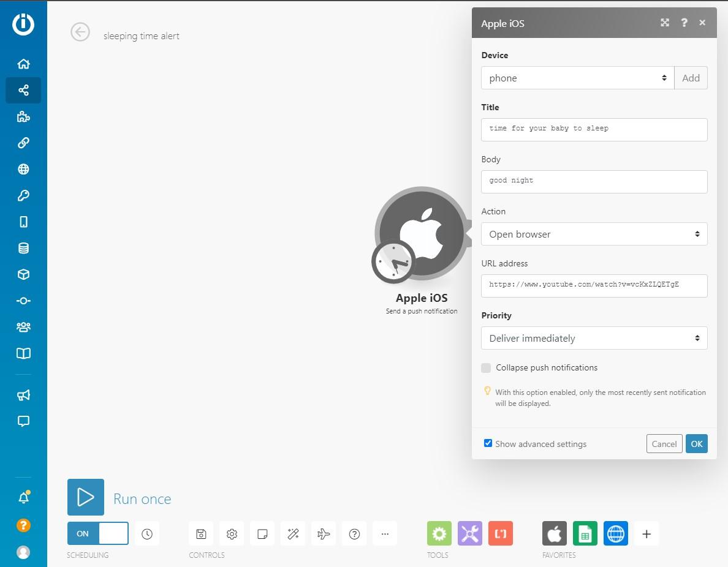Open Teams people icon in sidebar

pos(23,327)
